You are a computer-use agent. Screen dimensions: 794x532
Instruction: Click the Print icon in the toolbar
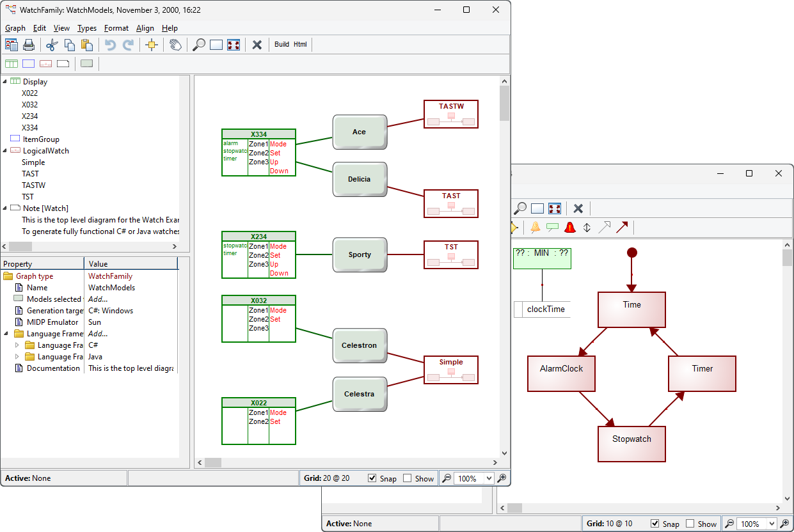tap(29, 45)
